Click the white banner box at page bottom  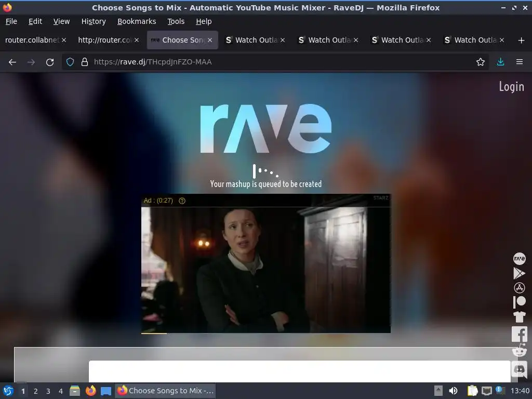coord(300,371)
